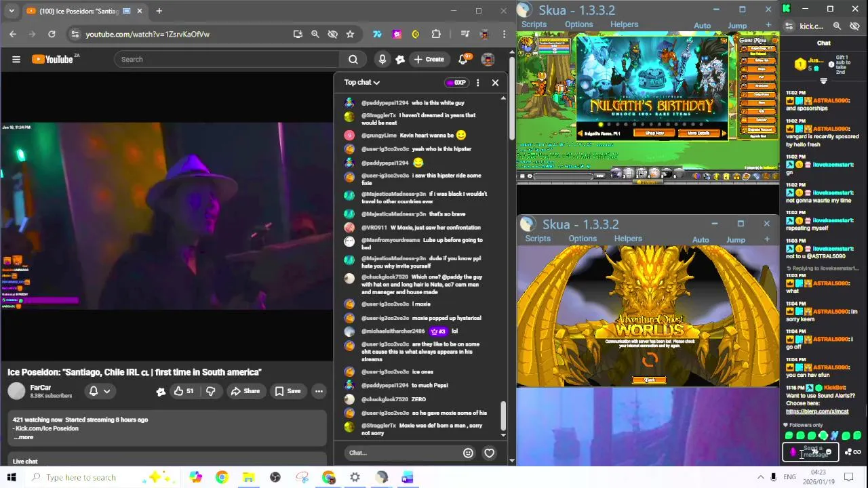Like the video with thumbs up

(183, 391)
